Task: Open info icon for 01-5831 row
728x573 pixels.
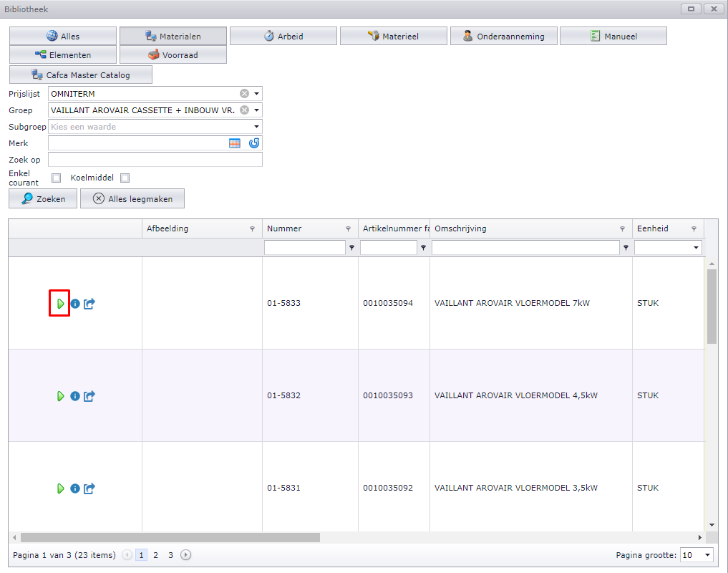Action: pyautogui.click(x=74, y=489)
